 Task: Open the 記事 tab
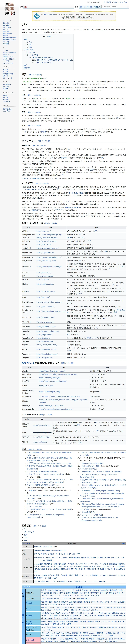[x=21, y=7]
